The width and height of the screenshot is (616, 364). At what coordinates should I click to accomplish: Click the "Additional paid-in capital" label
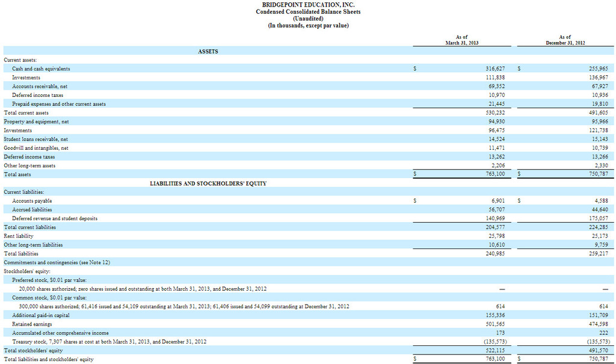coord(41,315)
